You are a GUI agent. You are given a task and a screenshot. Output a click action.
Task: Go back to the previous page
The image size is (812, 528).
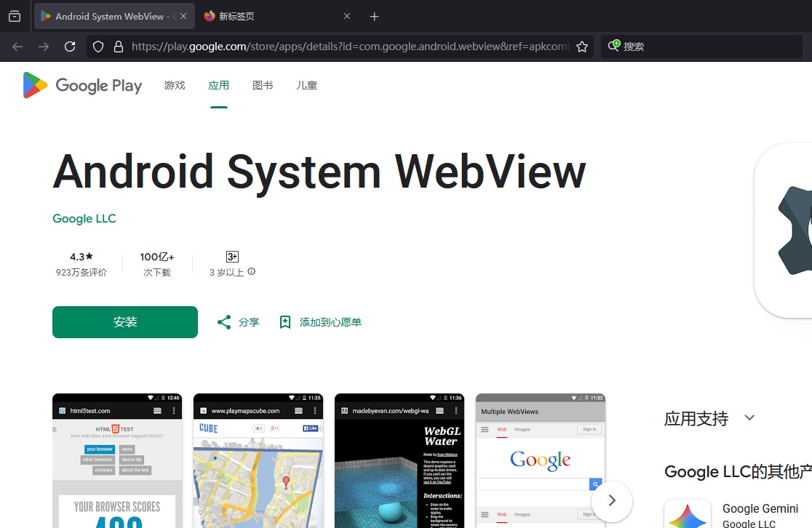[17, 47]
